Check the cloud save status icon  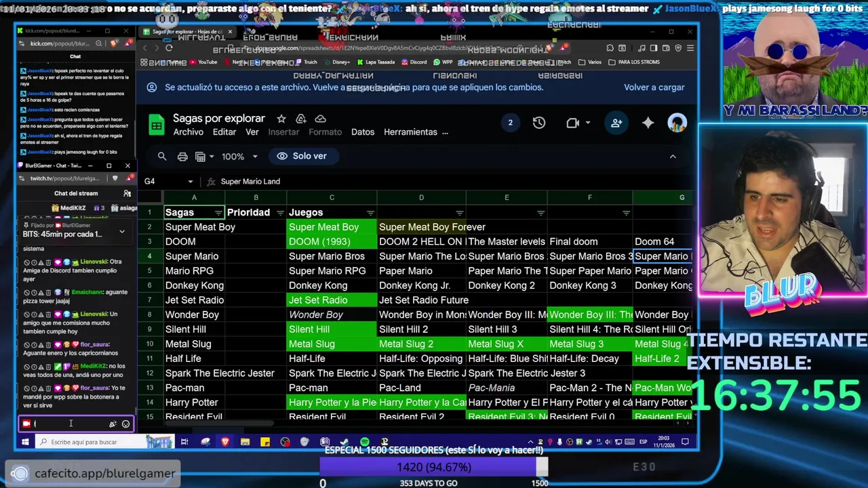[321, 119]
